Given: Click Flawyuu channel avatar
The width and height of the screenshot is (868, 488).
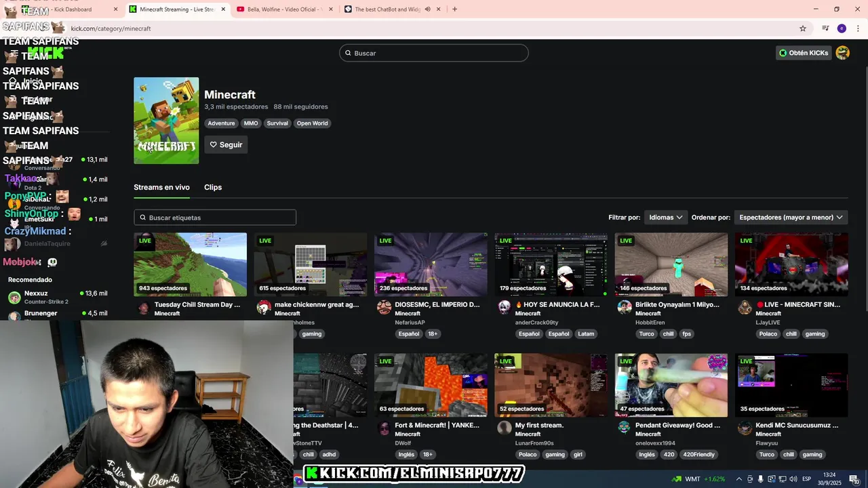Looking at the screenshot, I should tap(745, 428).
